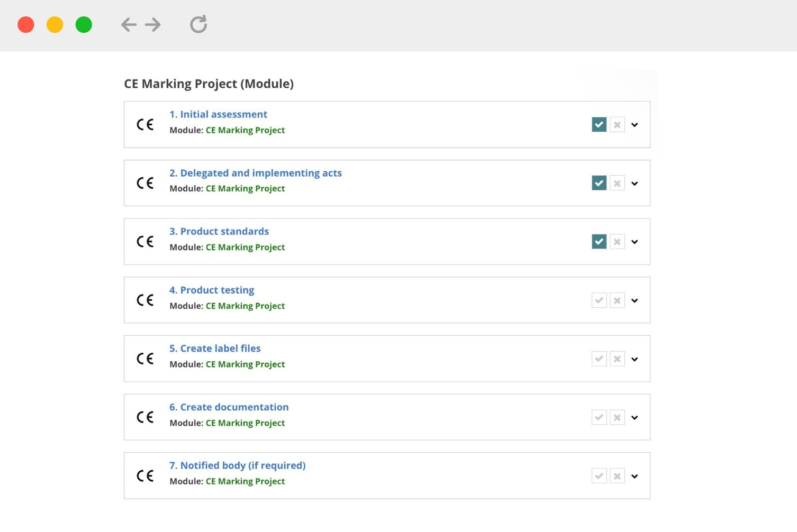797x532 pixels.
Task: Click X icon for Notified body step
Action: click(617, 476)
